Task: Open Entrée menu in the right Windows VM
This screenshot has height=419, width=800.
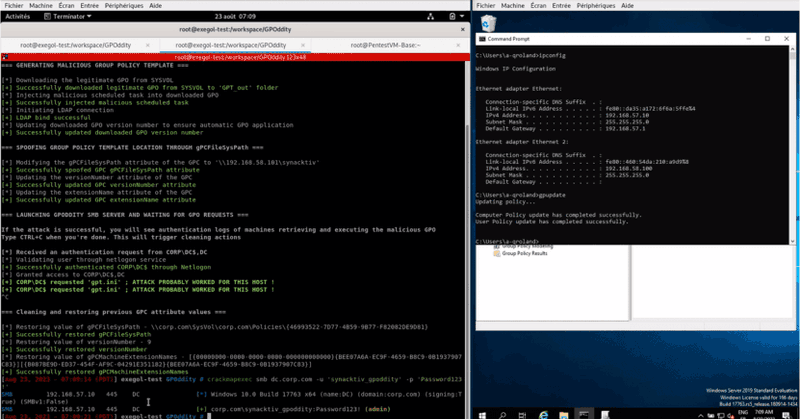Action: pyautogui.click(x=561, y=6)
